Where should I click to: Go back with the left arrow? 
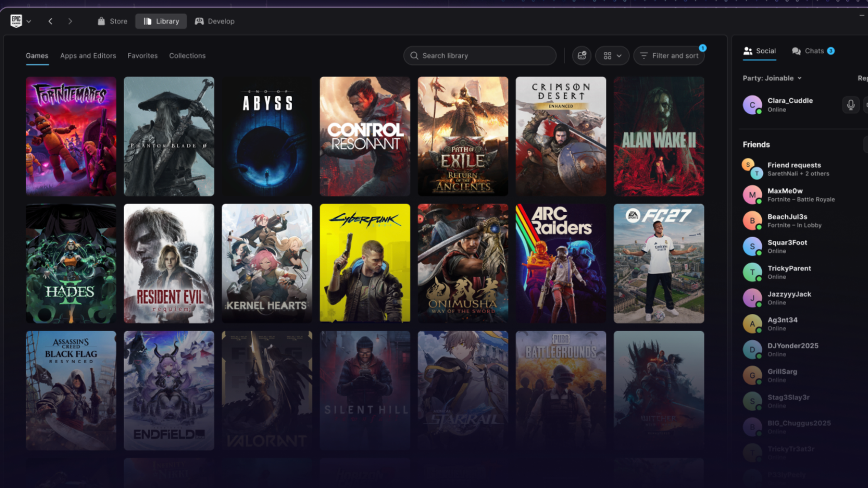point(50,21)
